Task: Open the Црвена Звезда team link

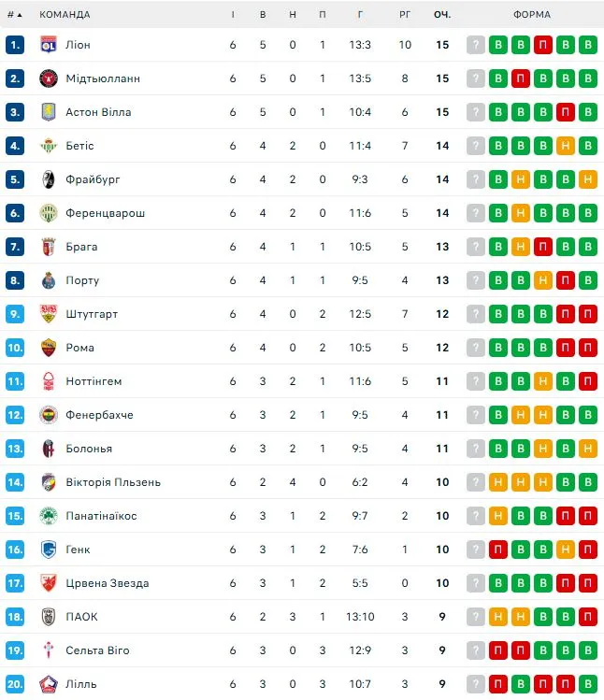Action: [108, 583]
